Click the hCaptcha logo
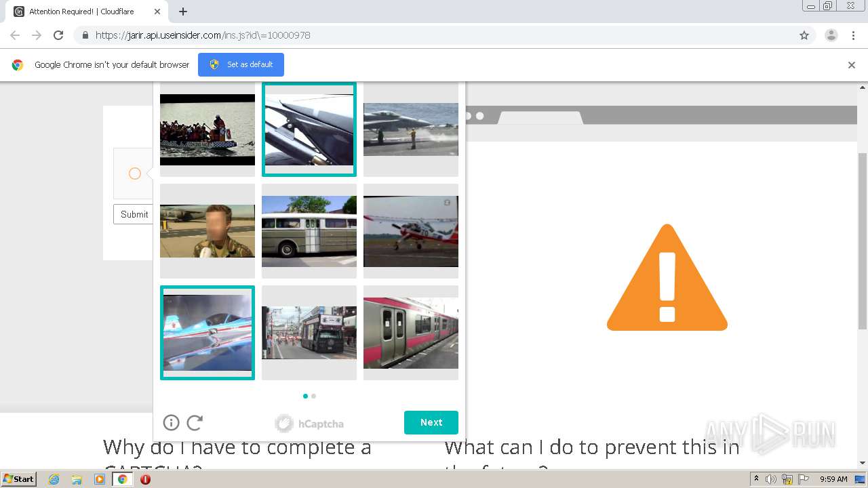The image size is (868, 488). click(x=309, y=424)
